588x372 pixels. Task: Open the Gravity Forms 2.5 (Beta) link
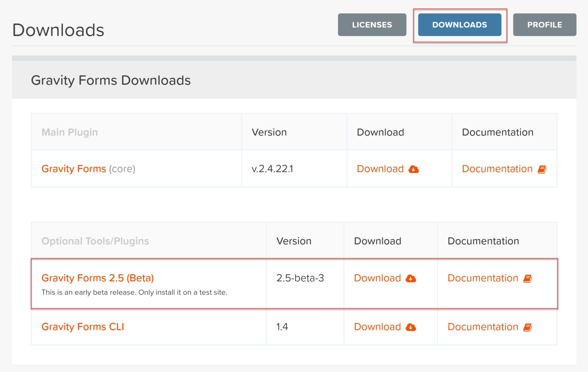click(x=98, y=278)
